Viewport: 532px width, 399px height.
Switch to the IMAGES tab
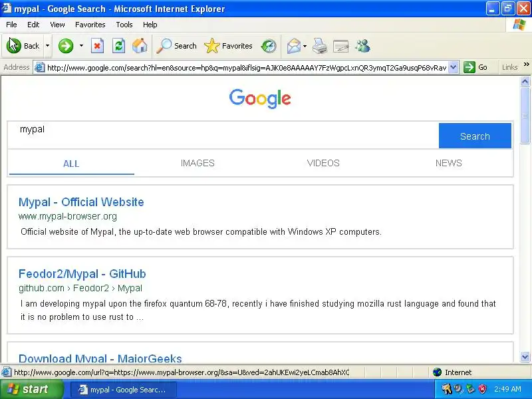pos(198,163)
